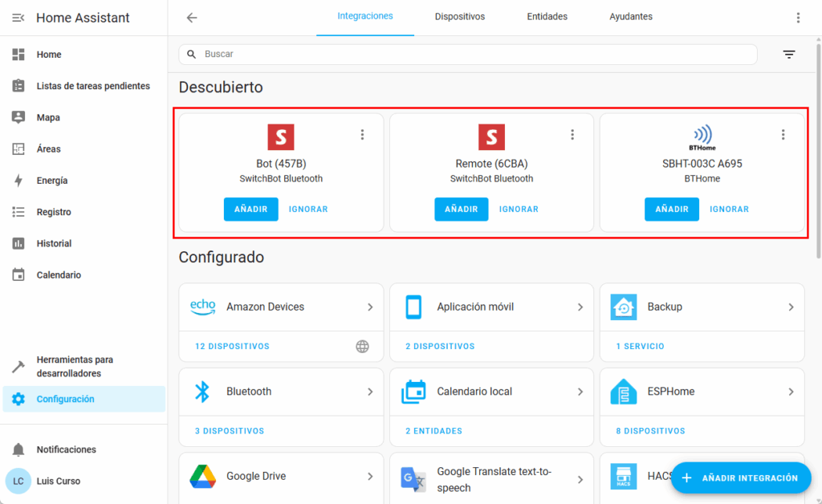This screenshot has height=504, width=822.
Task: Open the three-dot menu on Remote (6CBA) card
Action: pos(572,135)
